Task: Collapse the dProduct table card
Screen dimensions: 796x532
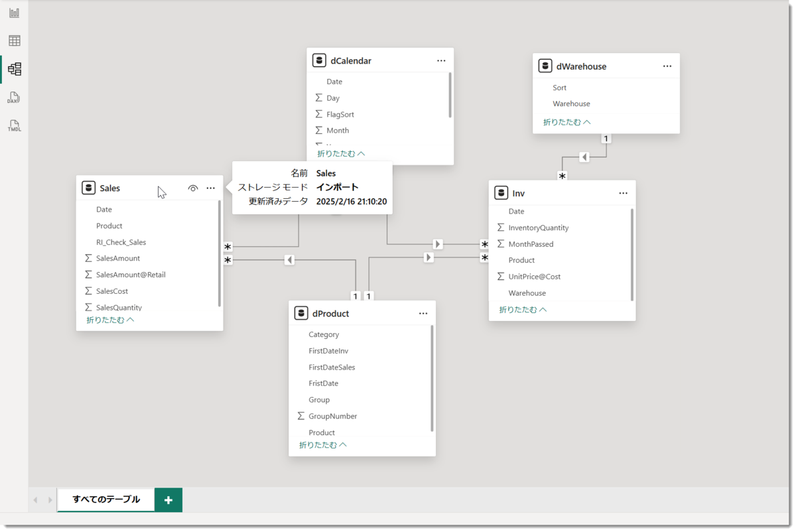Action: pyautogui.click(x=323, y=444)
